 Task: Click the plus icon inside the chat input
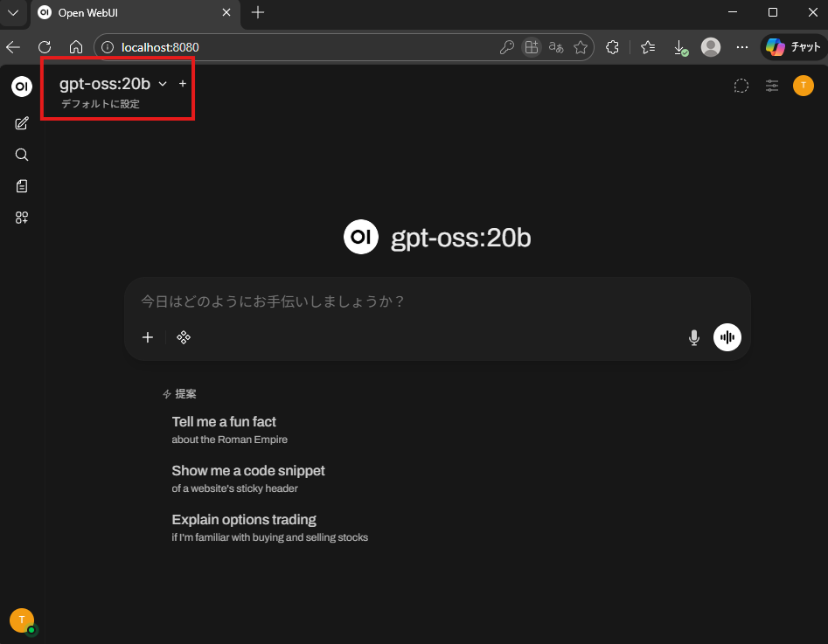pos(148,337)
